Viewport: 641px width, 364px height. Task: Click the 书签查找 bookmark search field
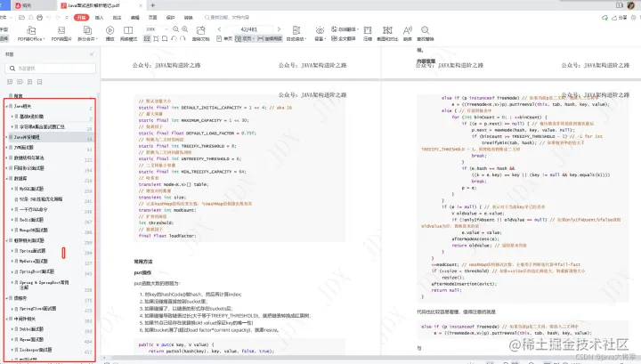click(50, 69)
